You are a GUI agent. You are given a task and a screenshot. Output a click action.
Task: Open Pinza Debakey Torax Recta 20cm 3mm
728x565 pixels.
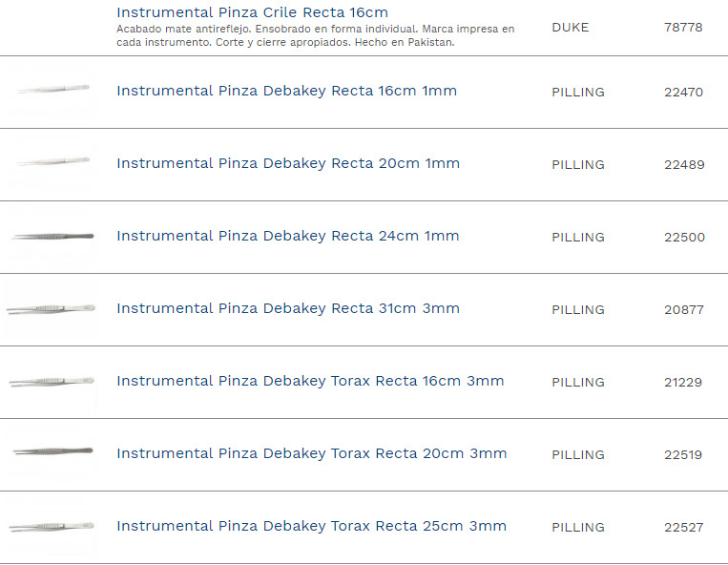click(x=311, y=454)
